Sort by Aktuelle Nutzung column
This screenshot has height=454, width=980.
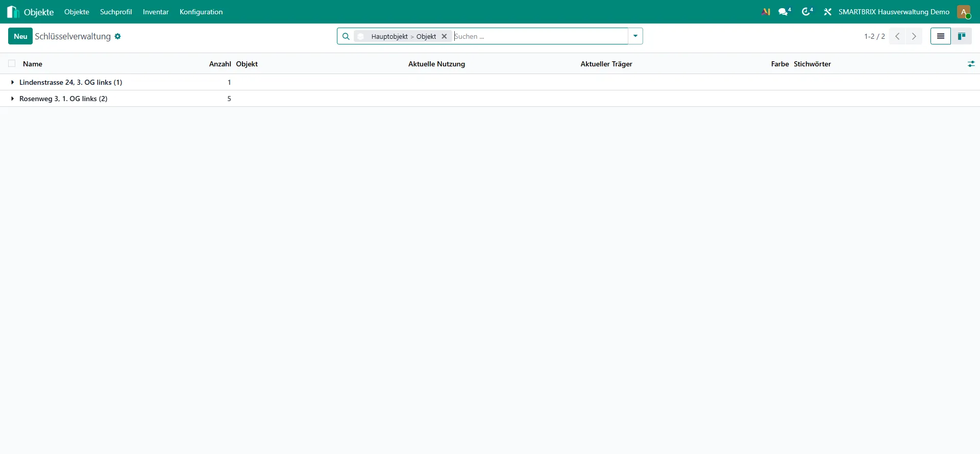[436, 64]
